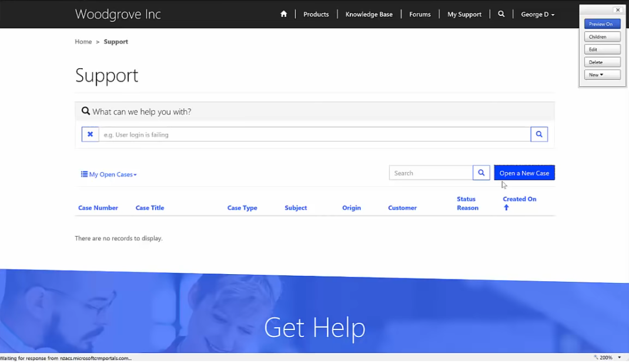The width and height of the screenshot is (629, 364).
Task: Expand the New dropdown in edit panel
Action: pyautogui.click(x=602, y=75)
